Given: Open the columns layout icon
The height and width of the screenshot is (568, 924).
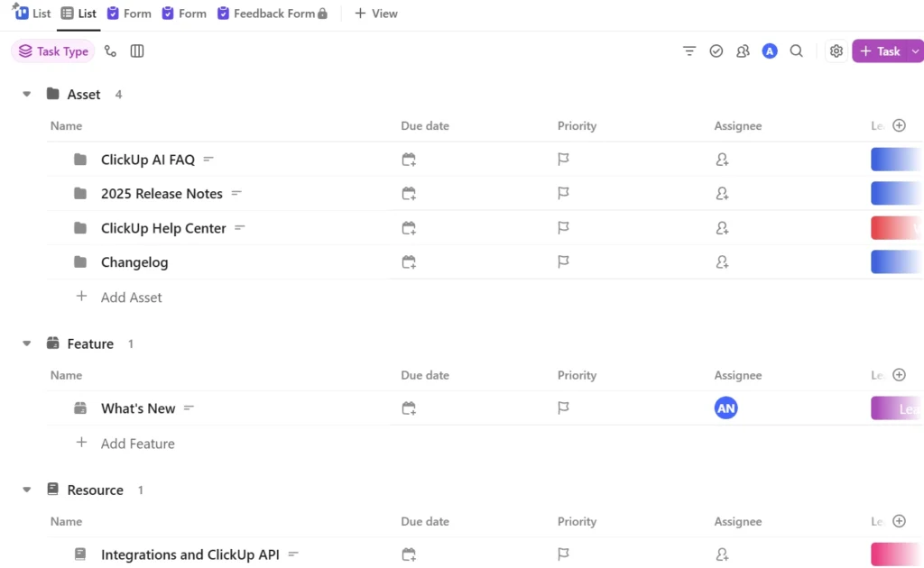Looking at the screenshot, I should [x=137, y=51].
